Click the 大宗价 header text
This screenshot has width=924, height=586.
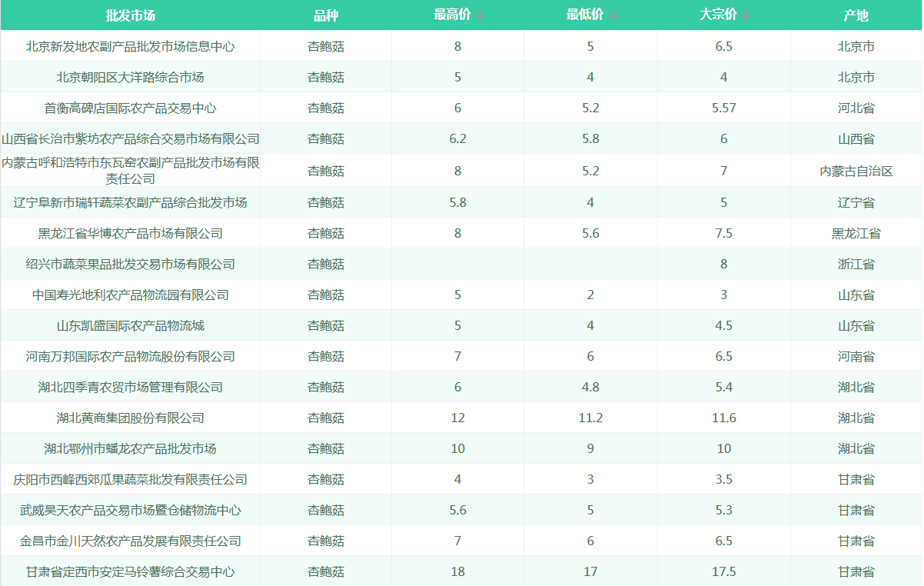pos(718,15)
